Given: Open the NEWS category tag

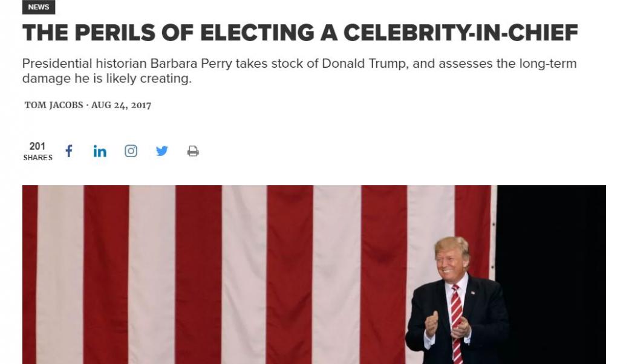Looking at the screenshot, I should tap(39, 7).
